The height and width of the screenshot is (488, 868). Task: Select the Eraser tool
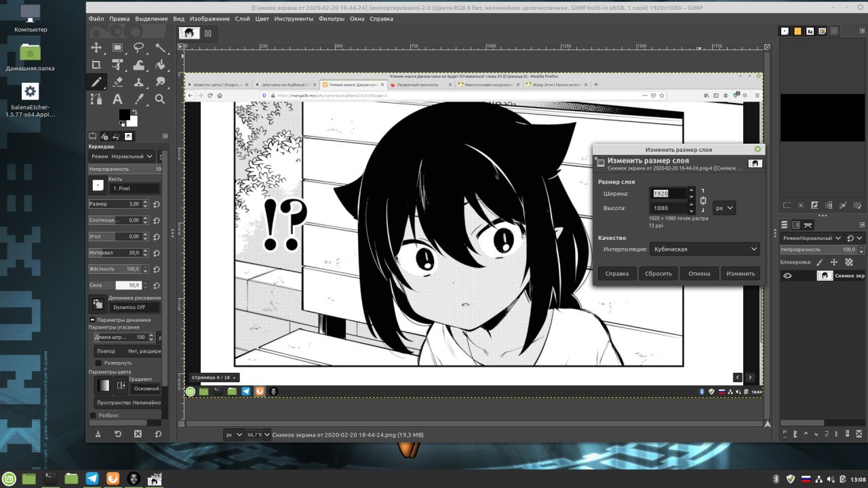117,82
